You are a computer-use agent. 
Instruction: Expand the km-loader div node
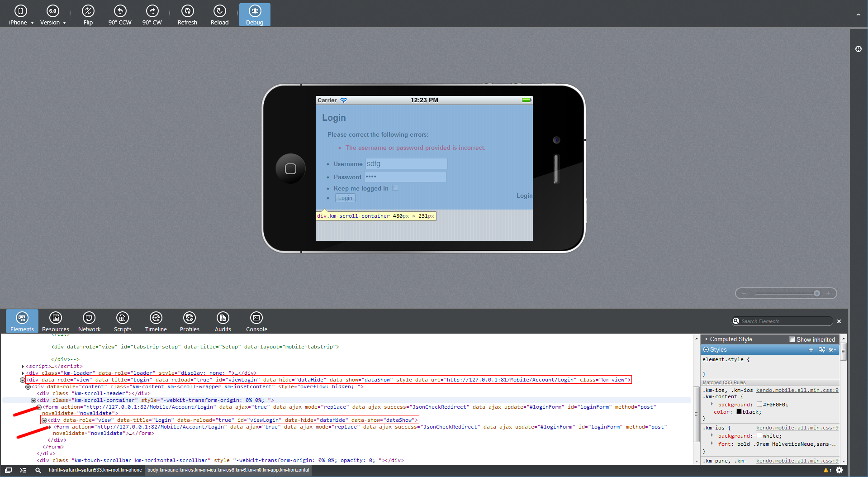tap(23, 373)
